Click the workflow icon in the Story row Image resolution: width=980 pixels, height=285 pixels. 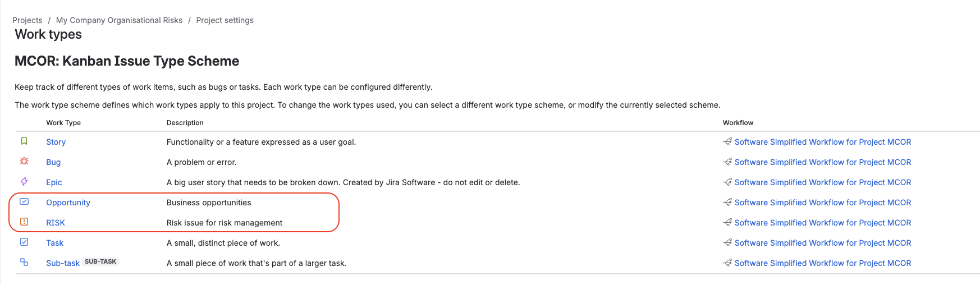pyautogui.click(x=727, y=141)
